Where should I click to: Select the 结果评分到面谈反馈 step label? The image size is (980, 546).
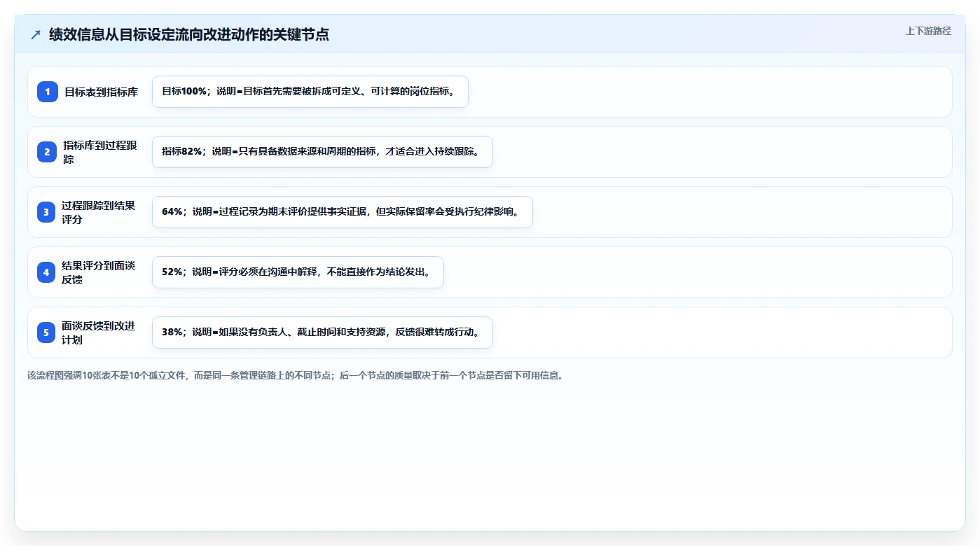[x=99, y=272]
